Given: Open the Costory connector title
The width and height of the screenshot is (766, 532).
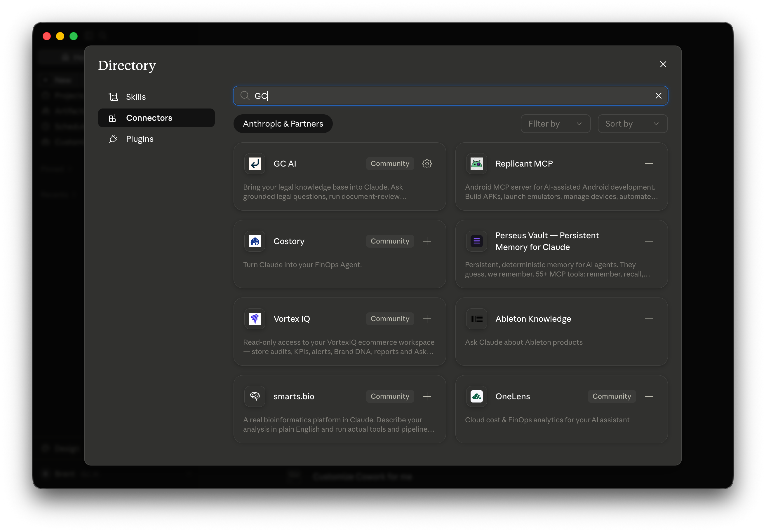Looking at the screenshot, I should coord(289,241).
